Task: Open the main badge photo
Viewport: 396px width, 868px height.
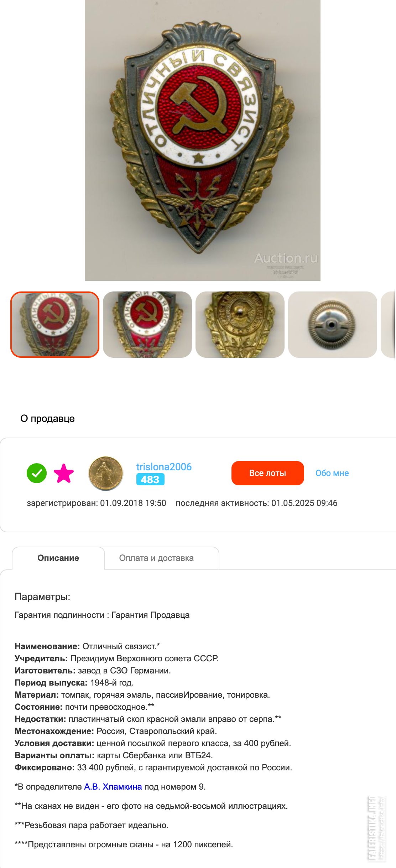Action: (203, 140)
